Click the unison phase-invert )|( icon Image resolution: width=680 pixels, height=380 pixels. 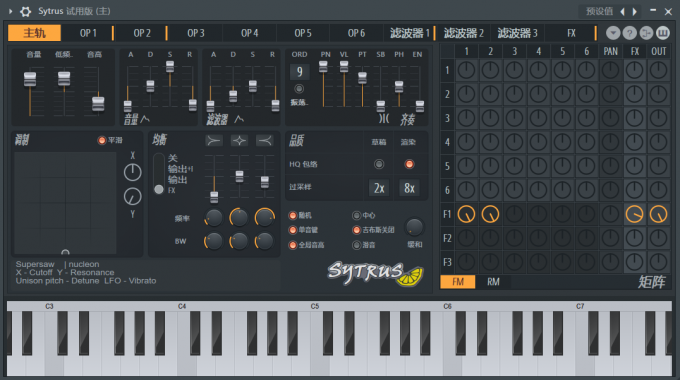tap(384, 118)
